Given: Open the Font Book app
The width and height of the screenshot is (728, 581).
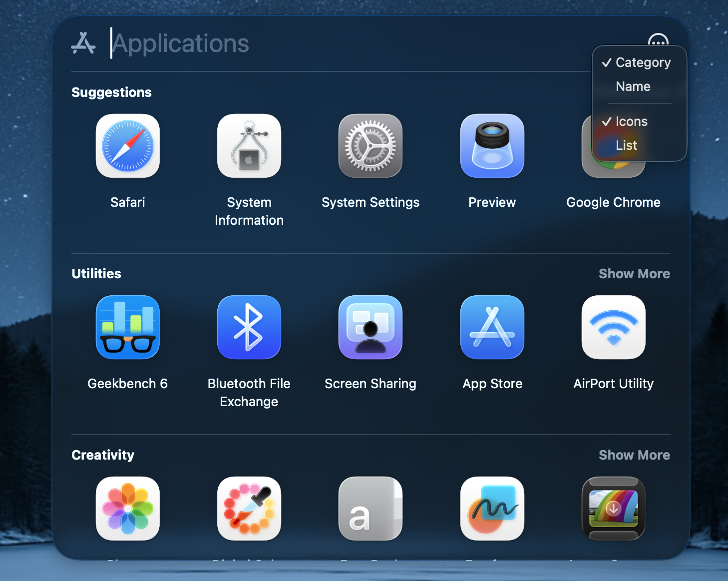Looking at the screenshot, I should 370,509.
